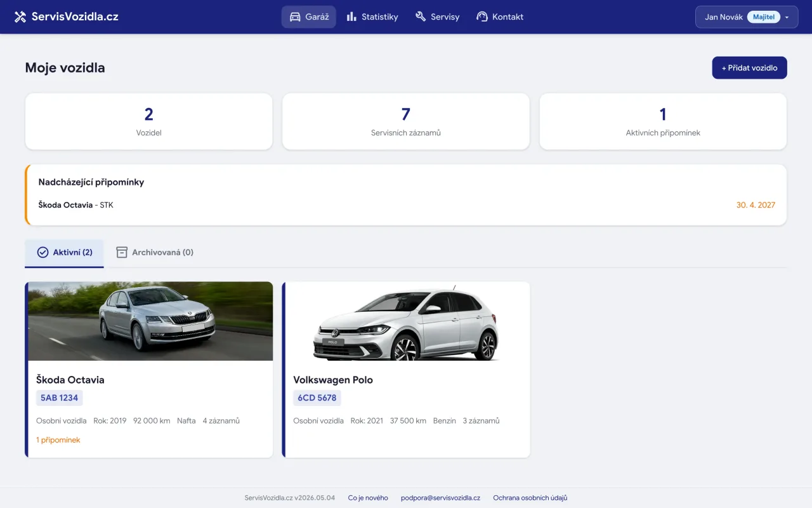Image resolution: width=812 pixels, height=508 pixels.
Task: Open the Servisy section
Action: 438,17
